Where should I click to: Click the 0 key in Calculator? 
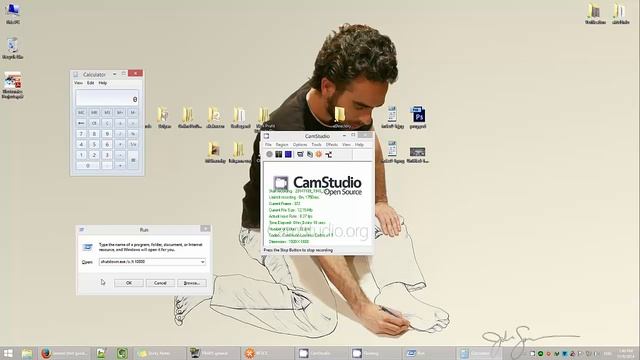click(x=88, y=165)
